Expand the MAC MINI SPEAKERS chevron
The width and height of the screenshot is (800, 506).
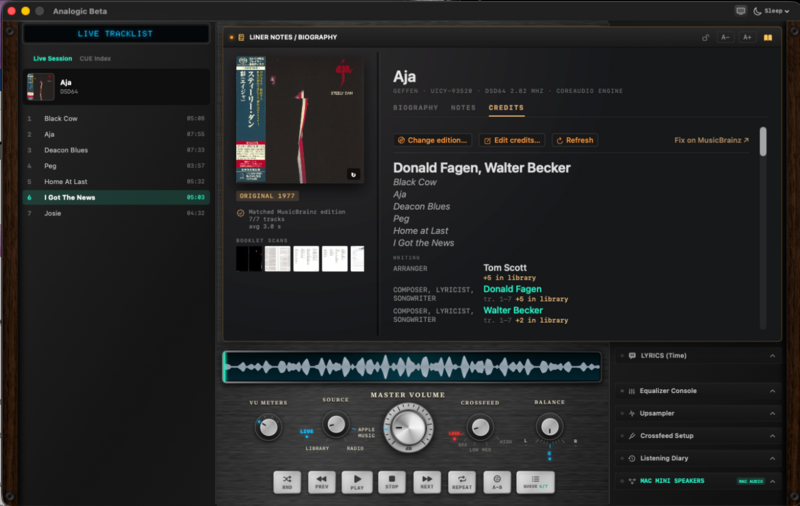click(772, 481)
